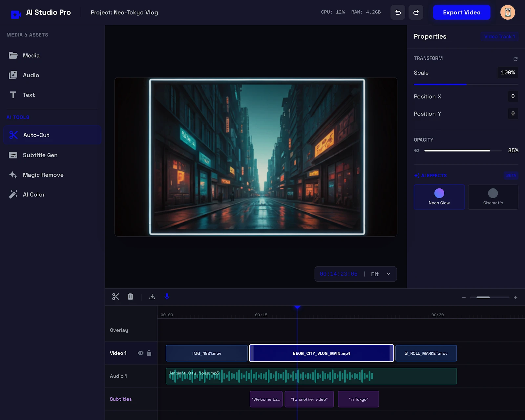
Task: Click the Audio music library icon
Action: click(13, 75)
